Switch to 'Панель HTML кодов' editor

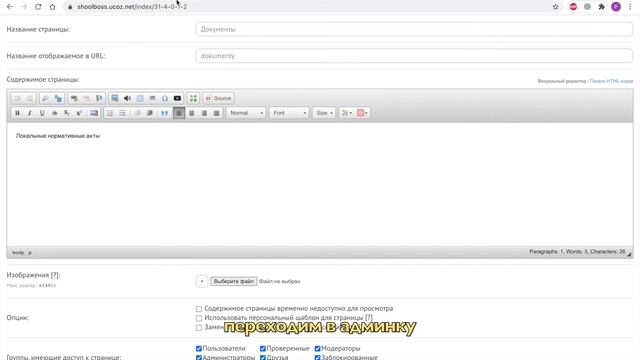tap(611, 81)
